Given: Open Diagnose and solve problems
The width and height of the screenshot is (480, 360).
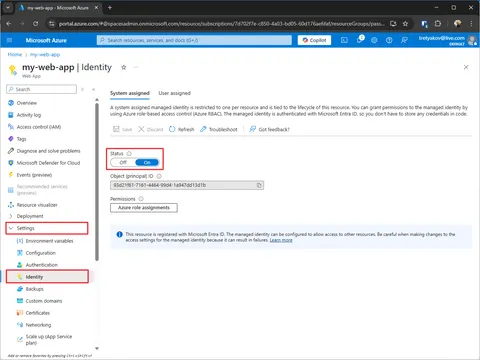Looking at the screenshot, I should click(48, 151).
